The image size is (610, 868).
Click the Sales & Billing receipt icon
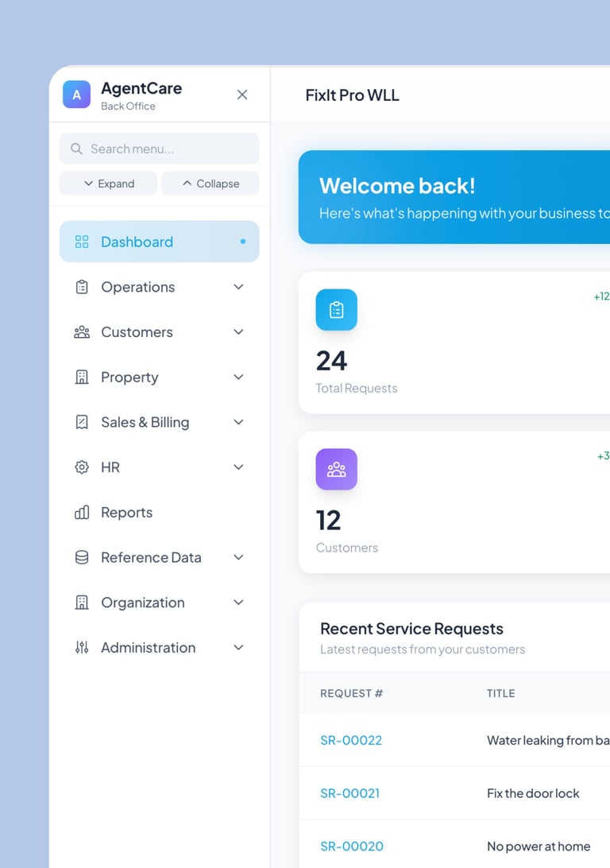point(82,422)
